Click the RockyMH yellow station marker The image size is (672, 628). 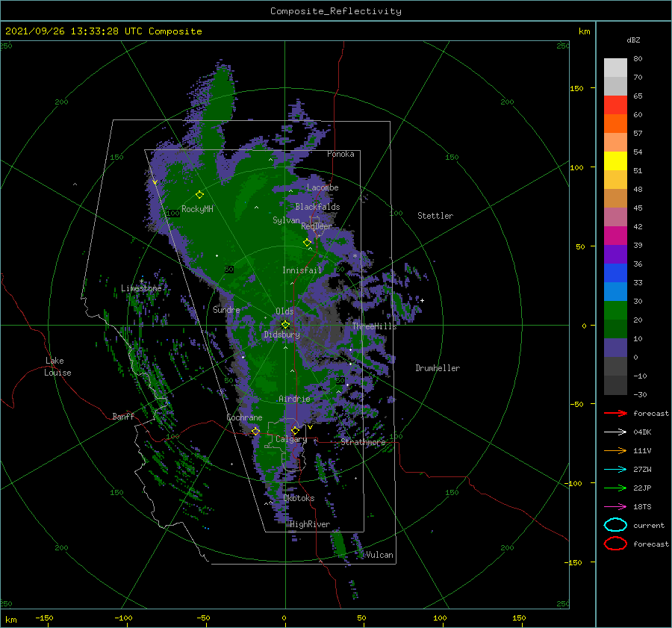tap(199, 195)
